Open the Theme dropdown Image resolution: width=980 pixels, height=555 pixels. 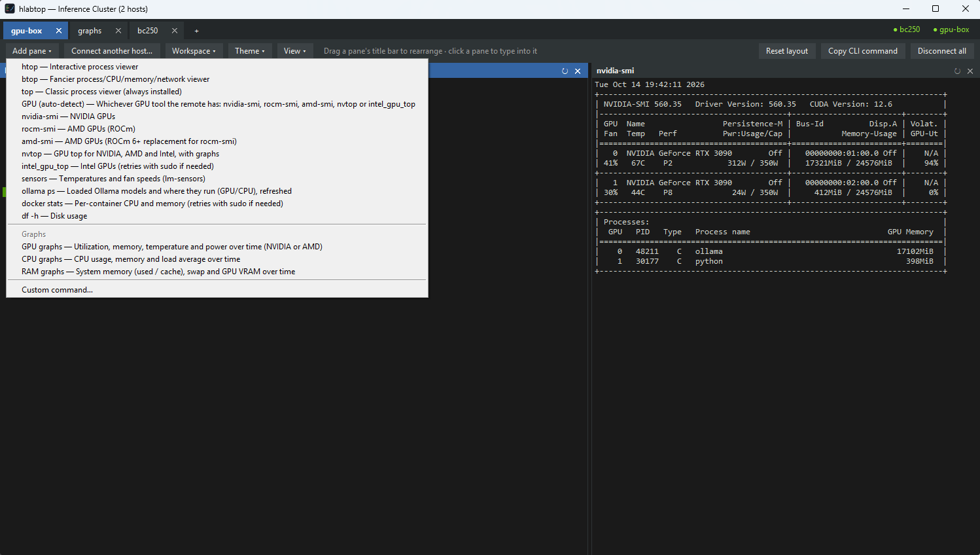point(250,51)
